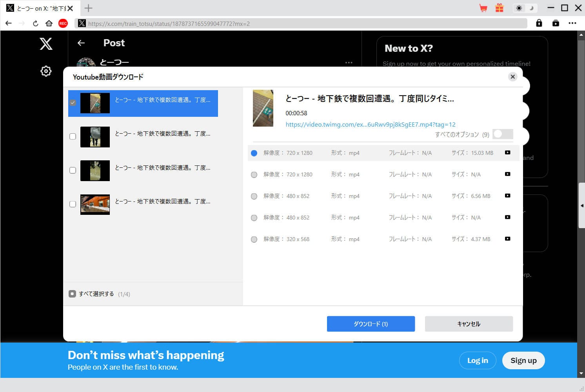Click the ダウンロード (1) button
The width and height of the screenshot is (585, 392).
[x=371, y=324]
